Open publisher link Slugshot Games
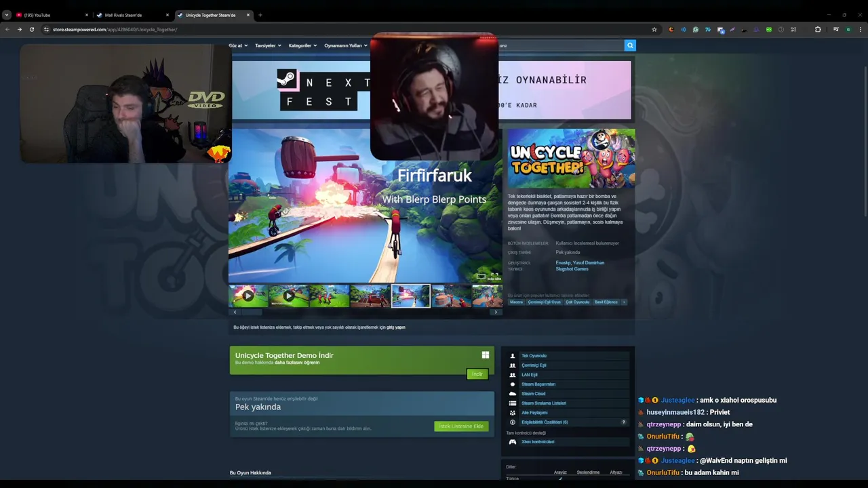 (572, 269)
